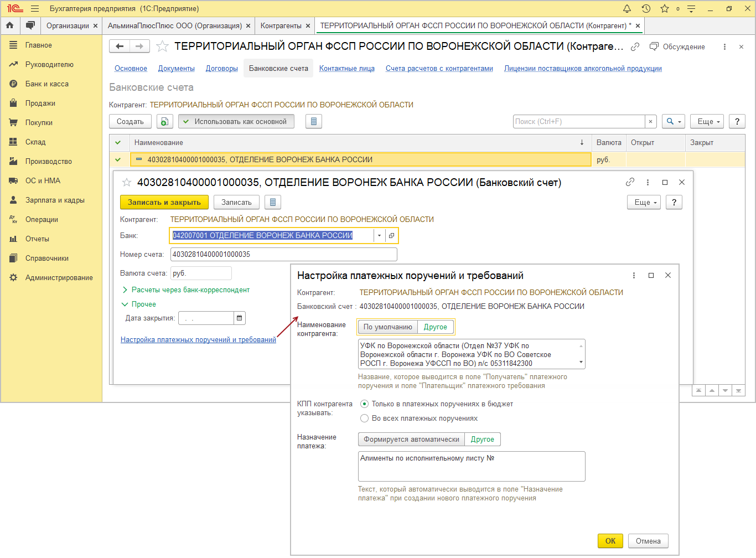Screen dimensions: 756x558
Task: Clear the search field with X
Action: click(x=651, y=122)
